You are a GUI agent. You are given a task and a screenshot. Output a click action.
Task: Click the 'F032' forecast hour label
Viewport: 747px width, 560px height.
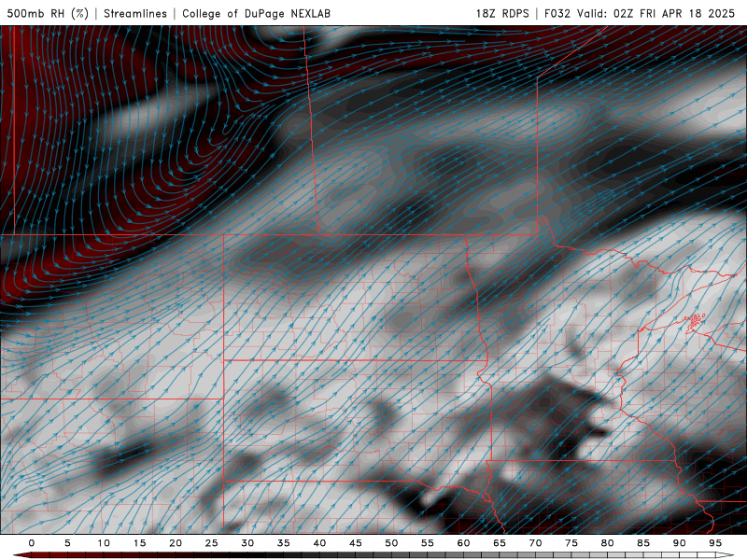click(557, 13)
